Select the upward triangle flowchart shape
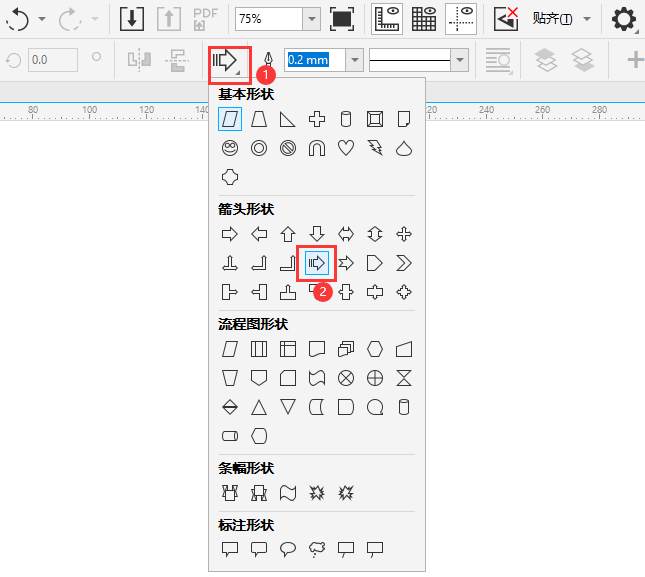The width and height of the screenshot is (645, 577). pos(259,407)
